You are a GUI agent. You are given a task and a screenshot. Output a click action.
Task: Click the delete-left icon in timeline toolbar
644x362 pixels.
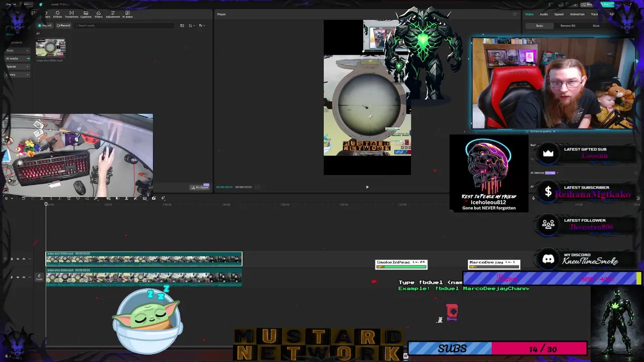50,198
